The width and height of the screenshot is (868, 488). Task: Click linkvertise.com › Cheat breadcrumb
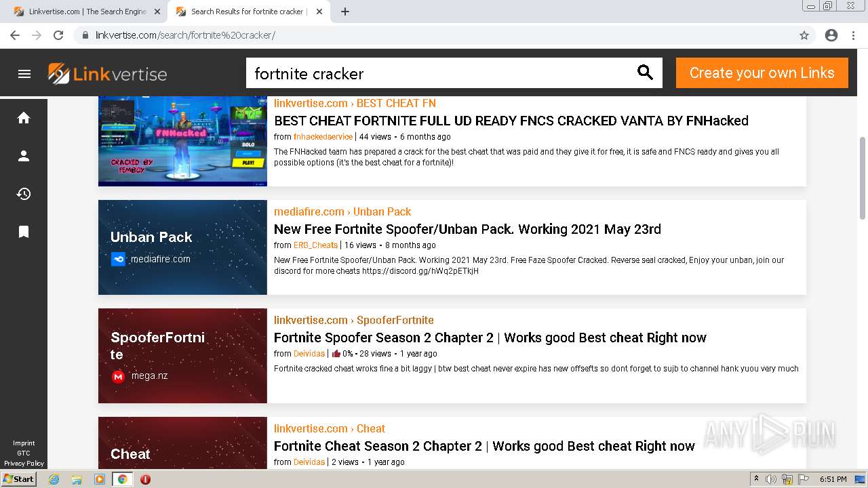click(x=330, y=428)
